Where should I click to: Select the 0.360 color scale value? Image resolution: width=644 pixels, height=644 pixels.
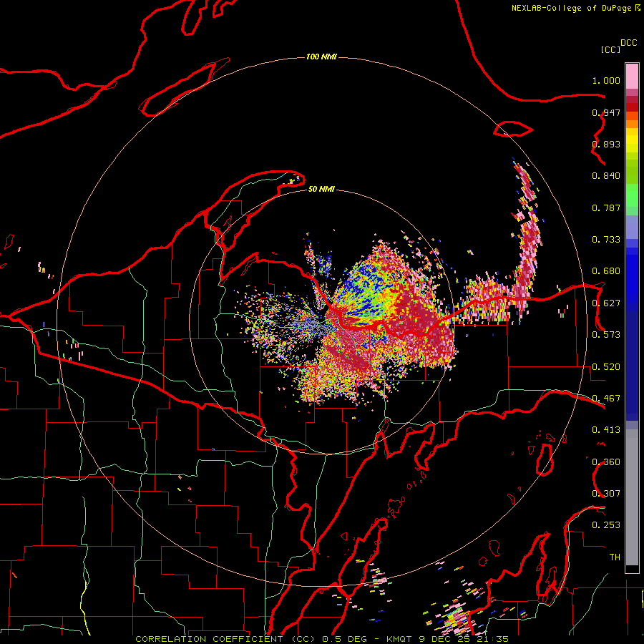(606, 462)
